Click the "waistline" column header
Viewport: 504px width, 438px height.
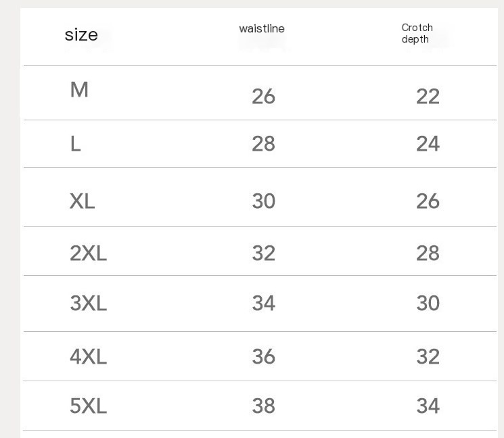262,29
